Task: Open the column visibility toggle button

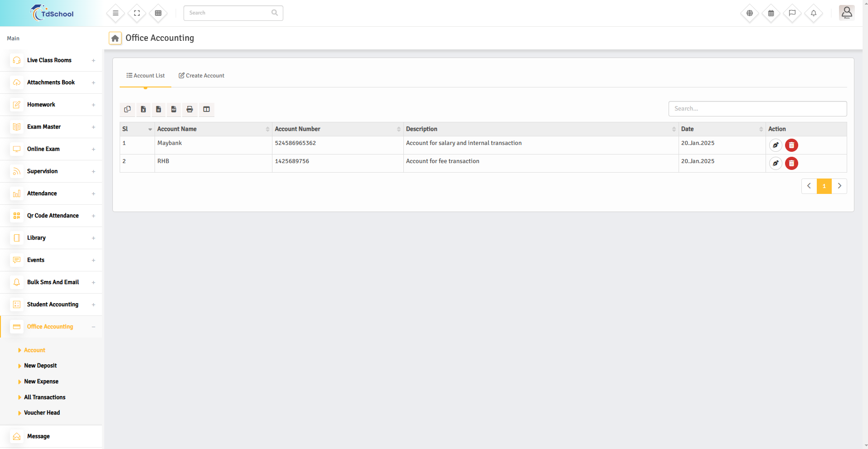Action: point(206,109)
